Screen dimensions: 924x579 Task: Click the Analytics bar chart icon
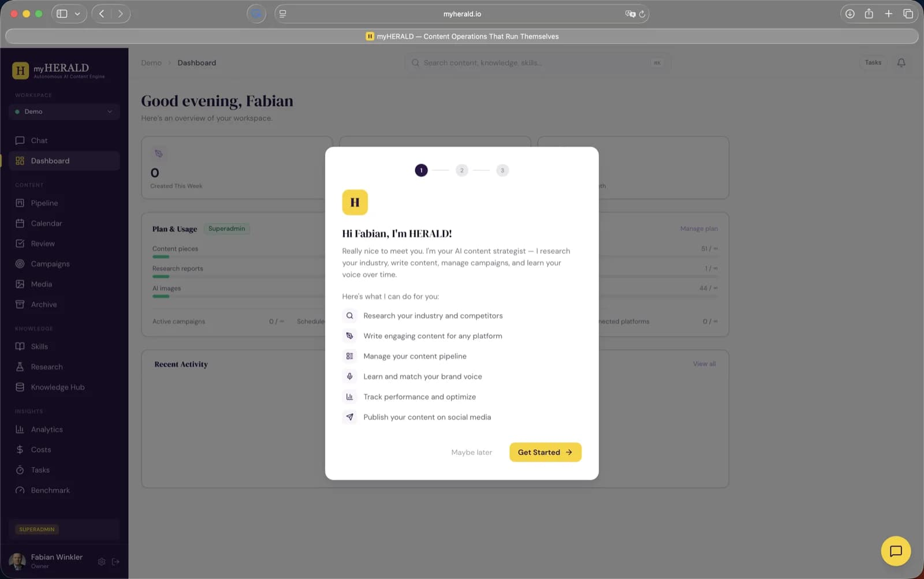click(x=20, y=429)
